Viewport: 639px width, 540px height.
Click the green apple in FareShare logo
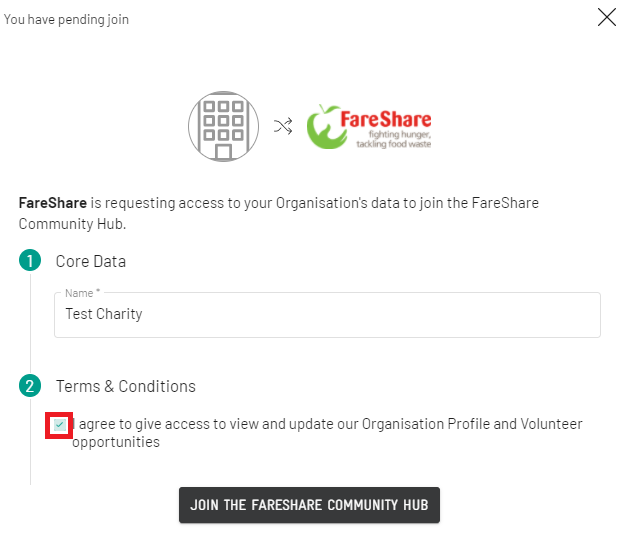click(x=324, y=127)
